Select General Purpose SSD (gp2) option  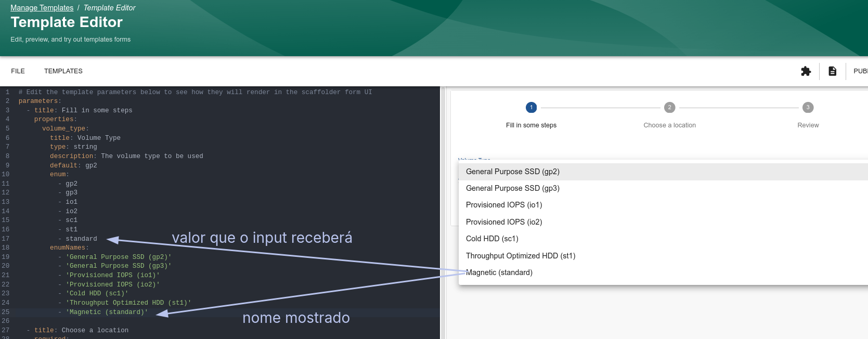[513, 172]
